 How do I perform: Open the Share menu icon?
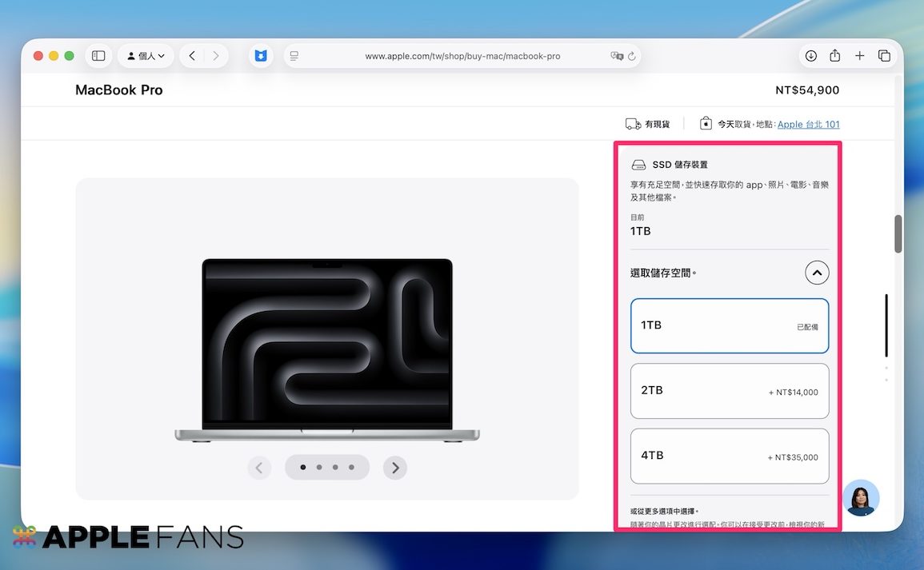834,56
